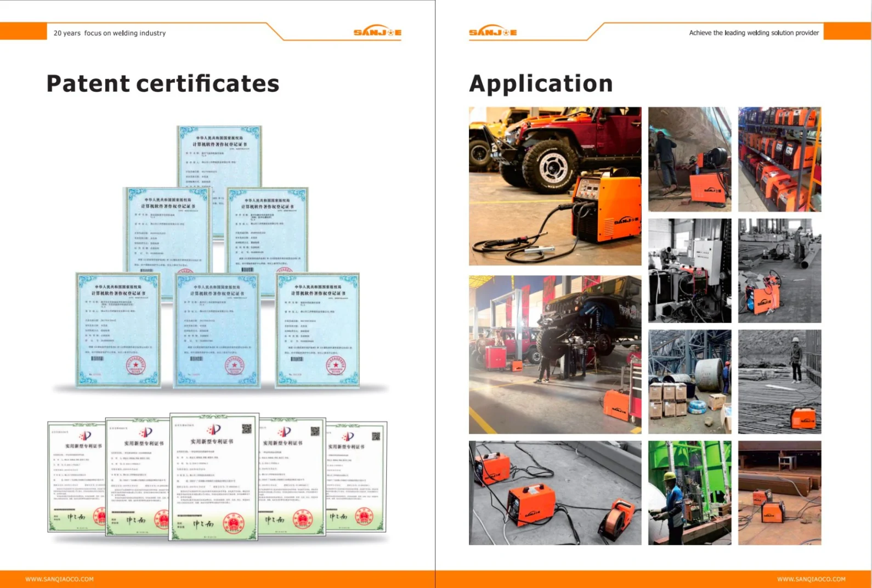Screen dimensions: 872x588
Task: Open the photo of the steel coil with boxes
Action: [x=689, y=382]
